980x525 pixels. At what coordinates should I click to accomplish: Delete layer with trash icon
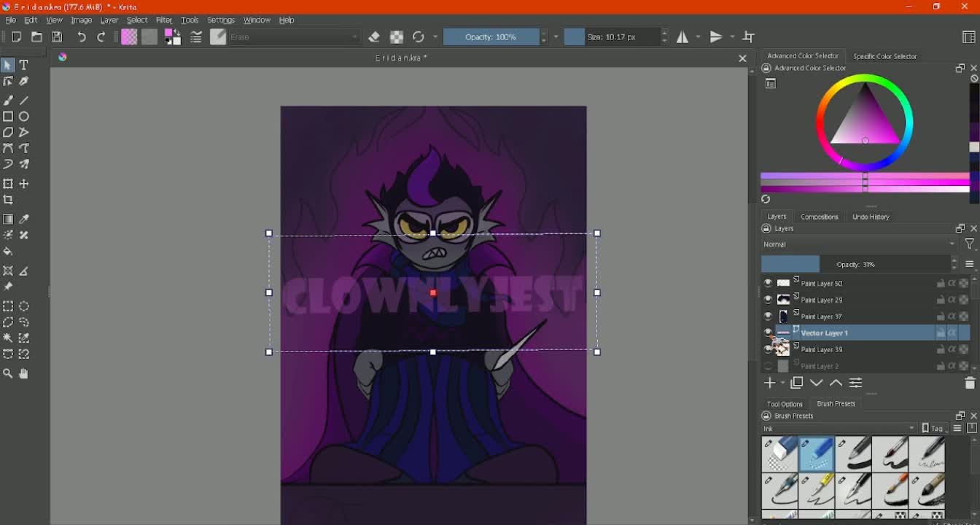(x=970, y=383)
